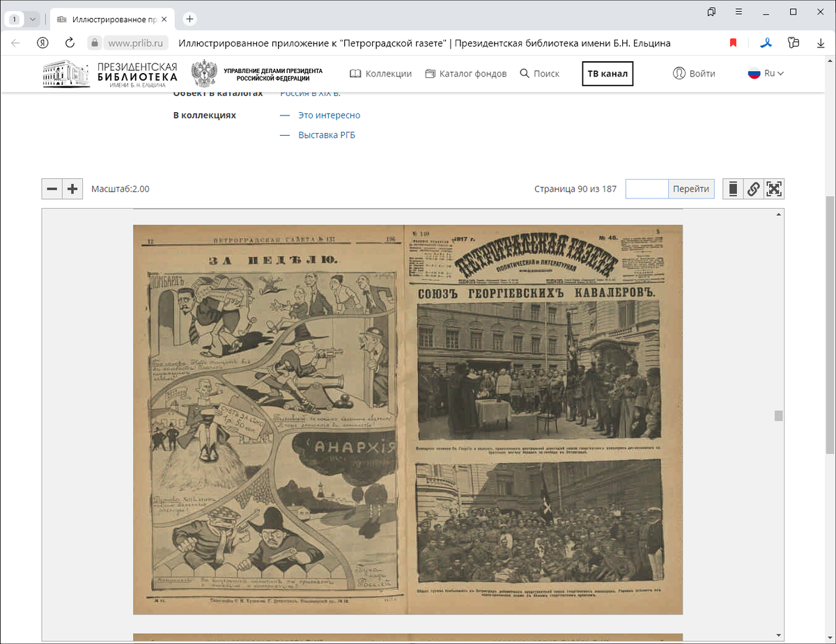Show site security lock info
The width and height of the screenshot is (836, 644).
coord(95,42)
